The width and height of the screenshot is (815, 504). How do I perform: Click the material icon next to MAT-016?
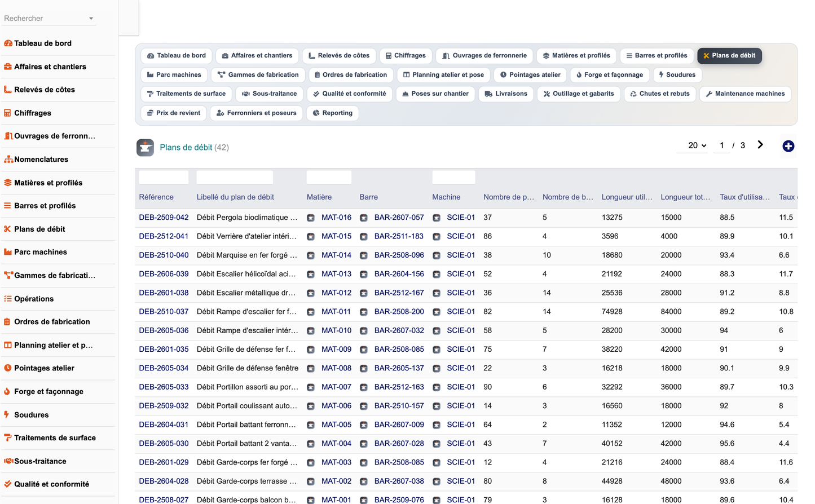(311, 218)
